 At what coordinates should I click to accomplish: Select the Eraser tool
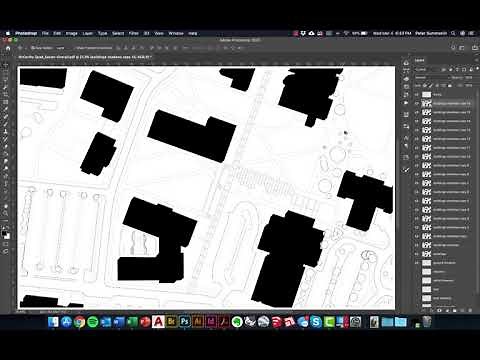pyautogui.click(x=5, y=146)
